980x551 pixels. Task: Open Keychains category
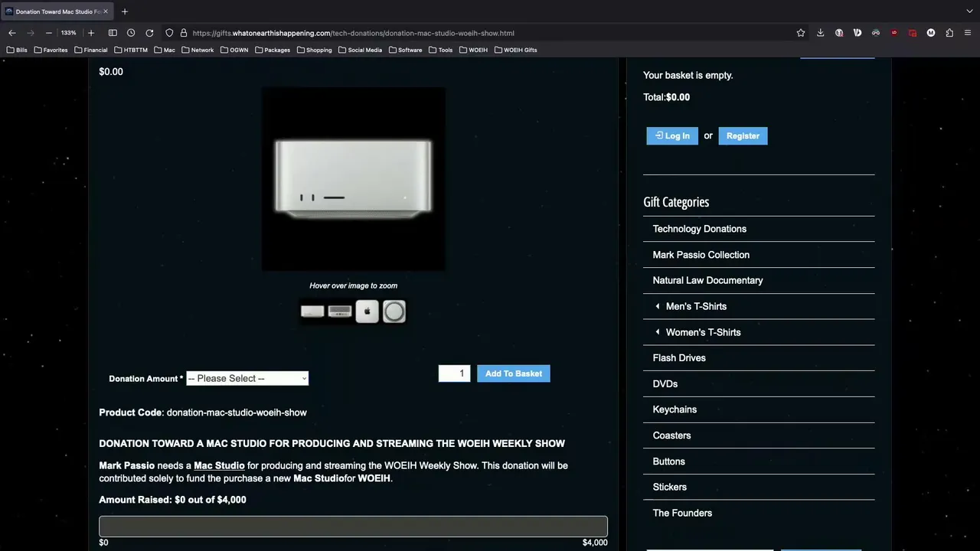(675, 409)
